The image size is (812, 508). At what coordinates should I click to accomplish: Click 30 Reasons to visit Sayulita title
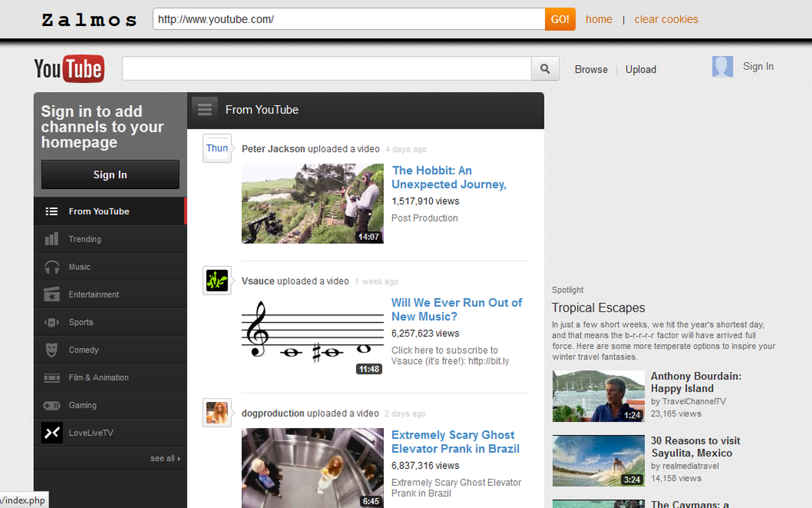[x=695, y=447]
